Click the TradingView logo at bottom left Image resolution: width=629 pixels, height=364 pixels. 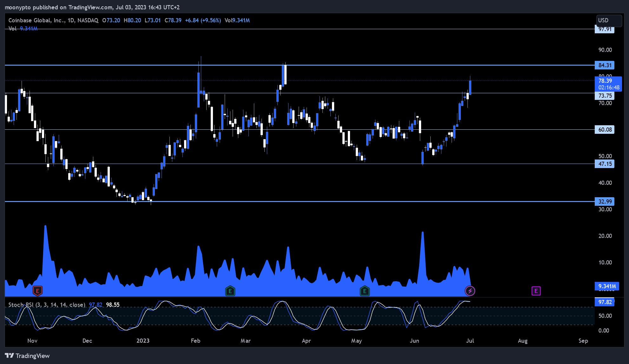tap(27, 356)
